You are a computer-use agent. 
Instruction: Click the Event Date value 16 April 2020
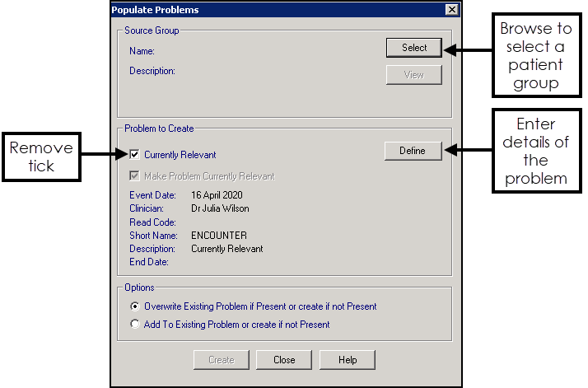point(217,195)
